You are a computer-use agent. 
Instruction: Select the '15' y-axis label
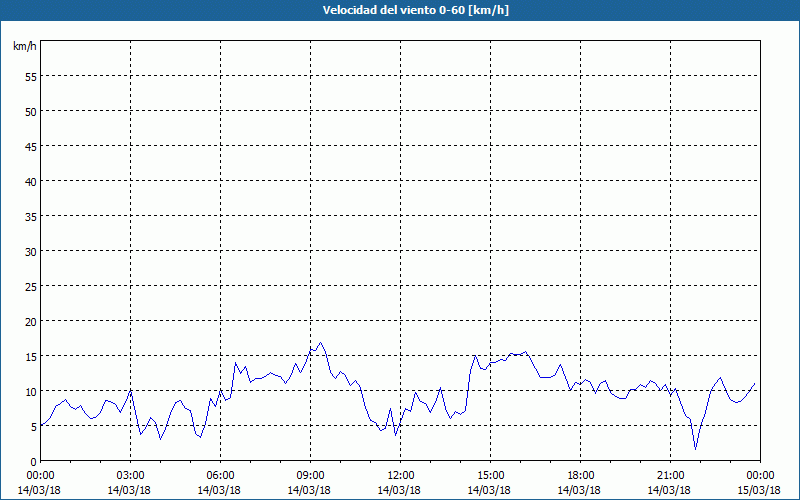(x=31, y=356)
